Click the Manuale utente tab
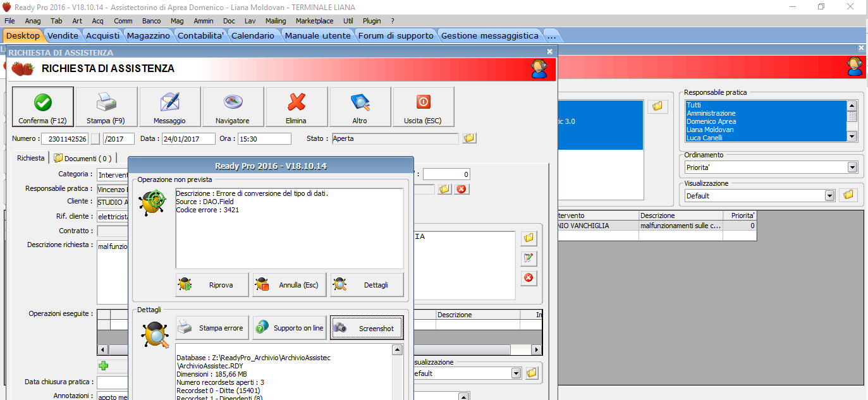The width and height of the screenshot is (868, 400). pyautogui.click(x=318, y=35)
